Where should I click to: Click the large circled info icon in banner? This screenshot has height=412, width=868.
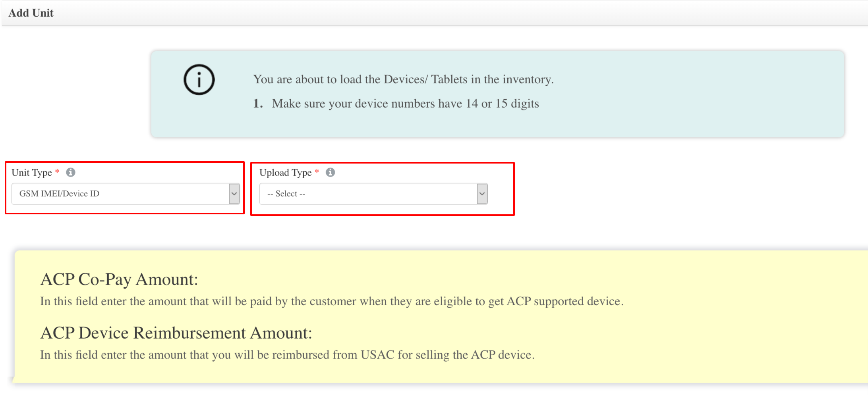tap(199, 80)
